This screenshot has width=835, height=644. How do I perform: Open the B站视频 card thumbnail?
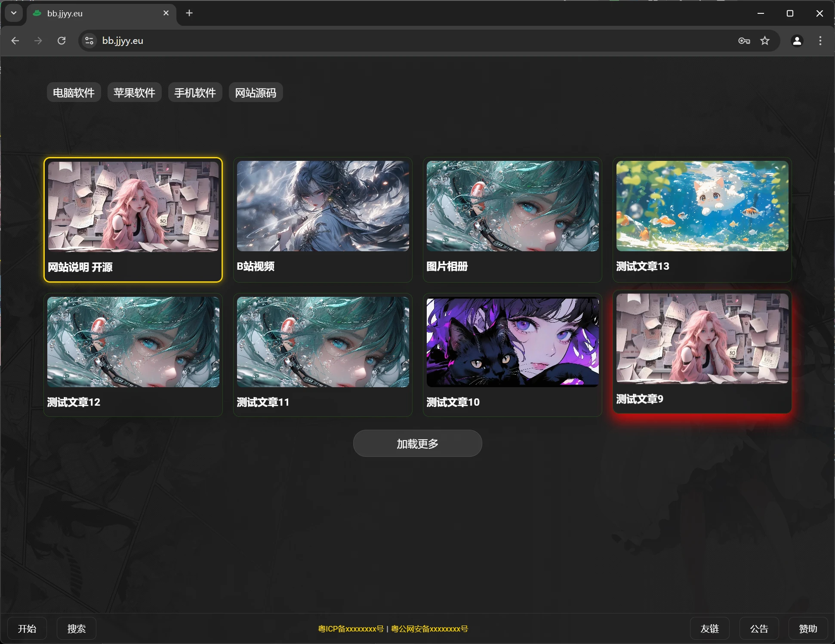click(323, 206)
